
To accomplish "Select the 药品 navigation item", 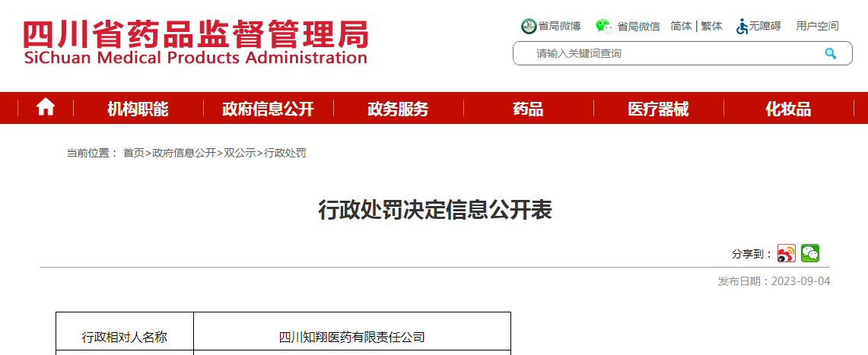I will [x=528, y=109].
